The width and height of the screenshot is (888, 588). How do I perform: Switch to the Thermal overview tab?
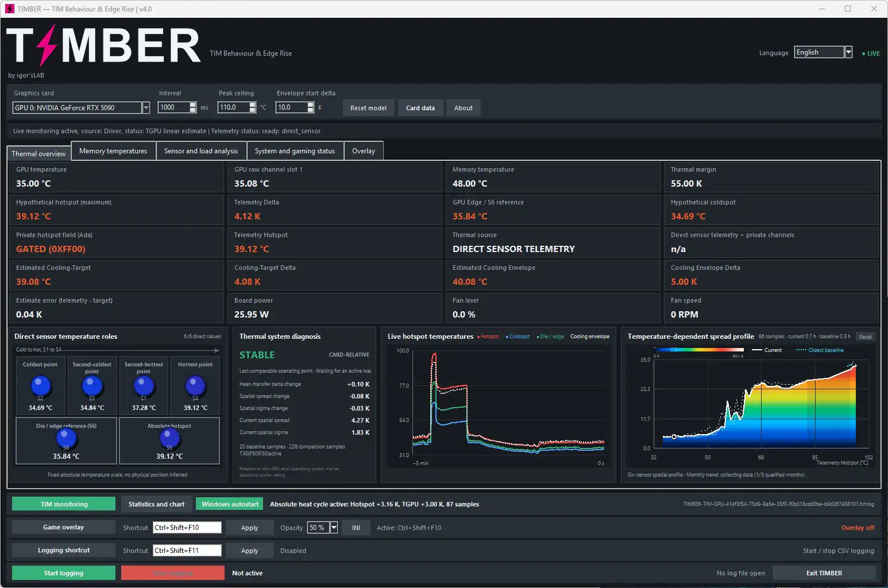[x=38, y=153]
